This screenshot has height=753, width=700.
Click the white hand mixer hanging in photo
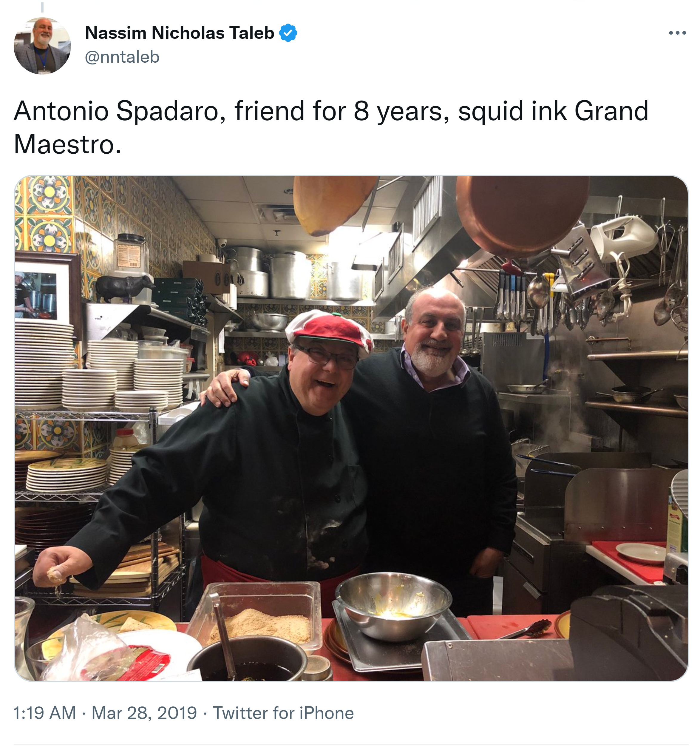(x=624, y=239)
